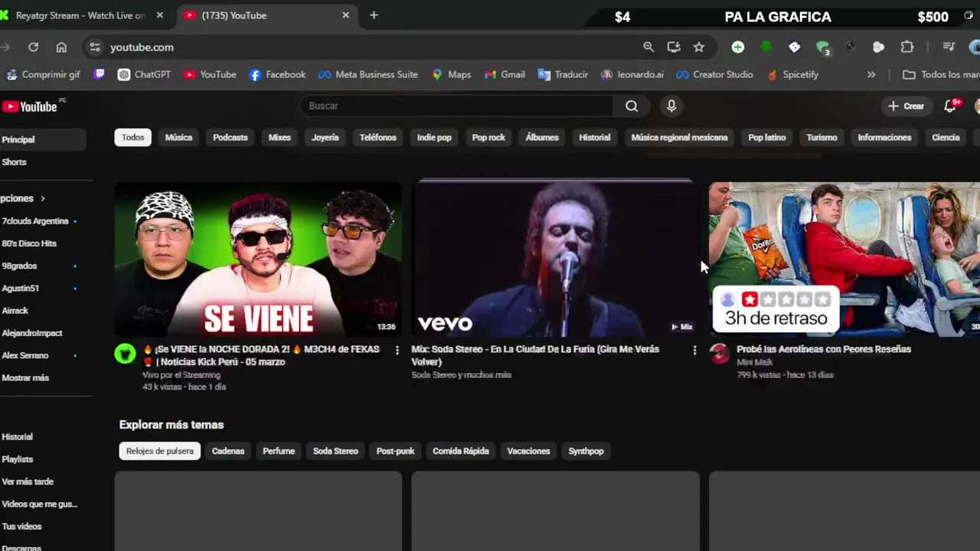Screen dimensions: 980x551
Task: Open the notifications bell
Action: point(951,106)
